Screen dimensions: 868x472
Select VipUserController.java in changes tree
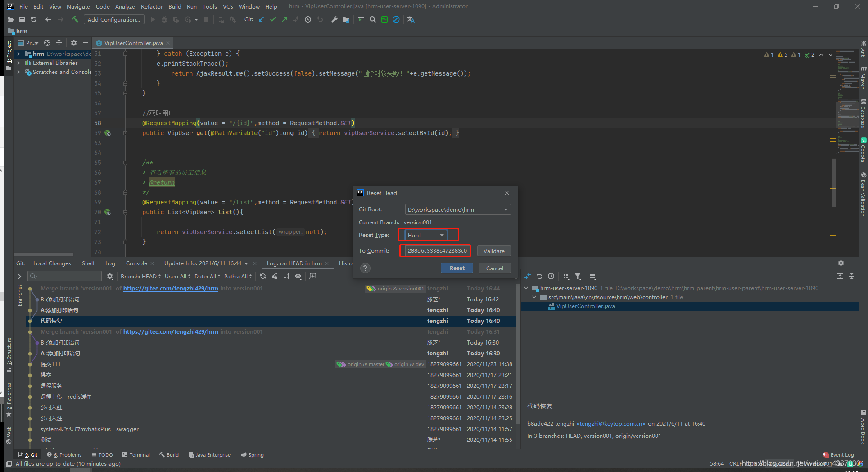pos(585,306)
